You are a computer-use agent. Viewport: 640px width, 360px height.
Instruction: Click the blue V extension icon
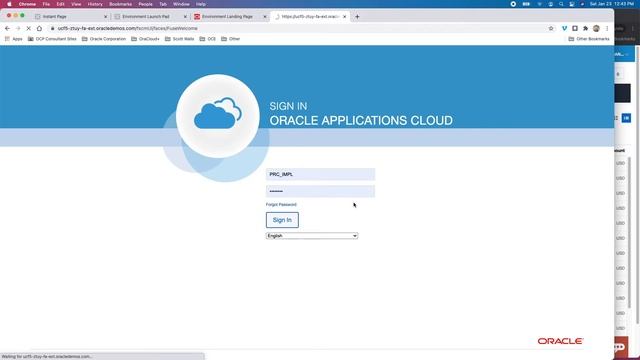(564, 28)
